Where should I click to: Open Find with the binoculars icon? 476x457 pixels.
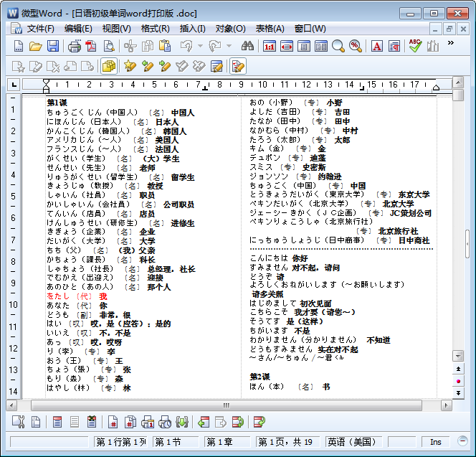(x=247, y=46)
